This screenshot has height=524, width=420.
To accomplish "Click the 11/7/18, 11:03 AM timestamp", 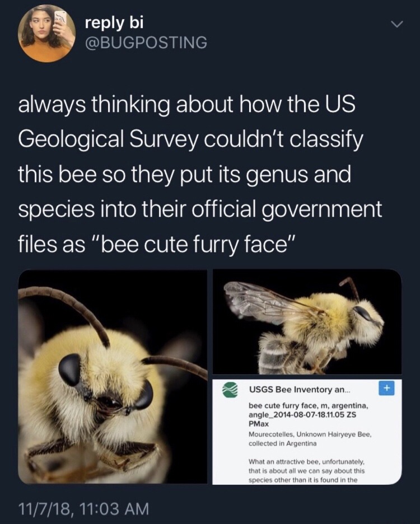I will pyautogui.click(x=84, y=509).
